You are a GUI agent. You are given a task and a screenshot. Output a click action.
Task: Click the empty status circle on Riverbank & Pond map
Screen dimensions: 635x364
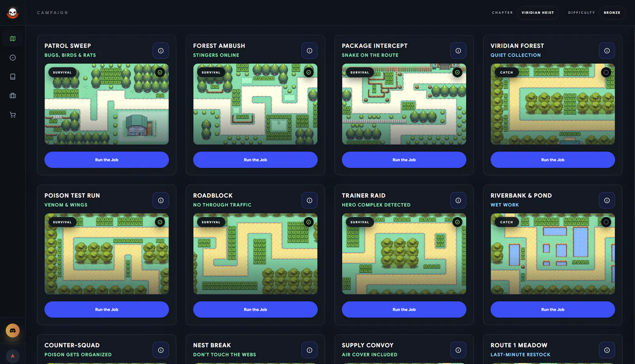coord(606,222)
